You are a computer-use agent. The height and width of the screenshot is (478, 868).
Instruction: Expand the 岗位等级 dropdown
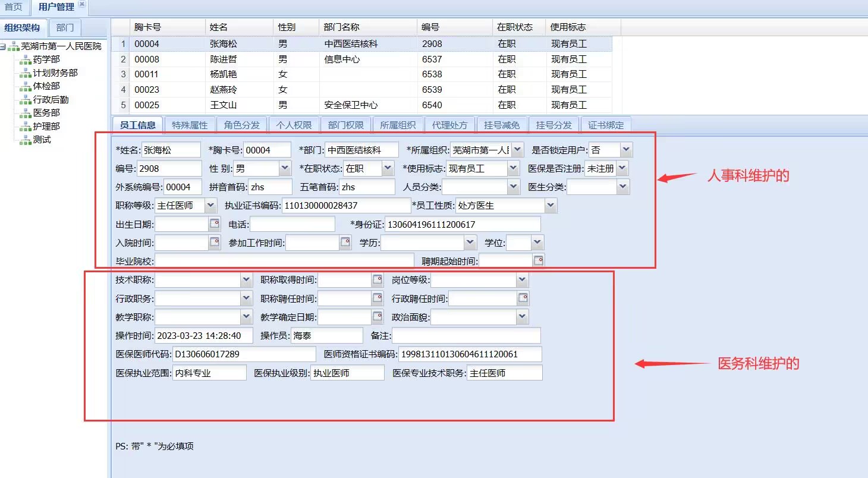522,280
